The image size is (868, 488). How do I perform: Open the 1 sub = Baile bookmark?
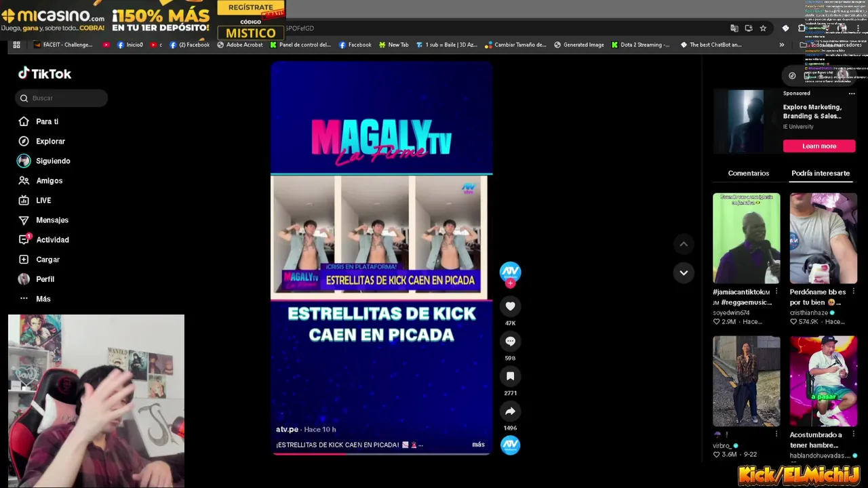click(x=446, y=45)
